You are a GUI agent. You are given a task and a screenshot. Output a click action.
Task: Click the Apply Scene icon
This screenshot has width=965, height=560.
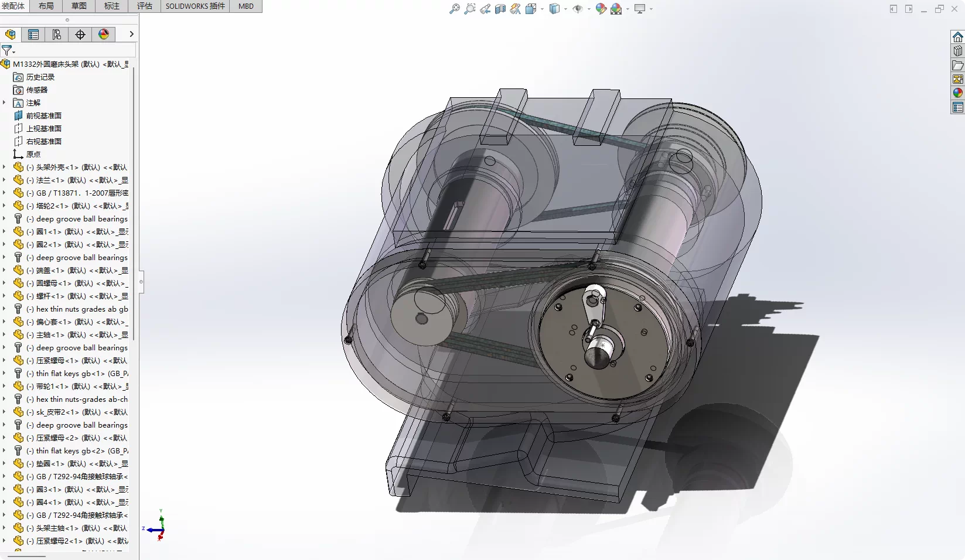pos(616,9)
